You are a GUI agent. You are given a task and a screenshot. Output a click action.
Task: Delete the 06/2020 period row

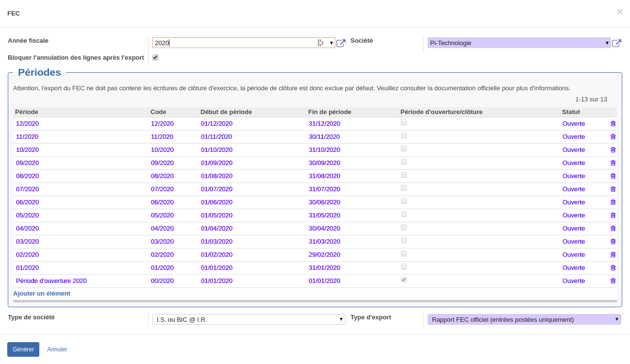613,202
